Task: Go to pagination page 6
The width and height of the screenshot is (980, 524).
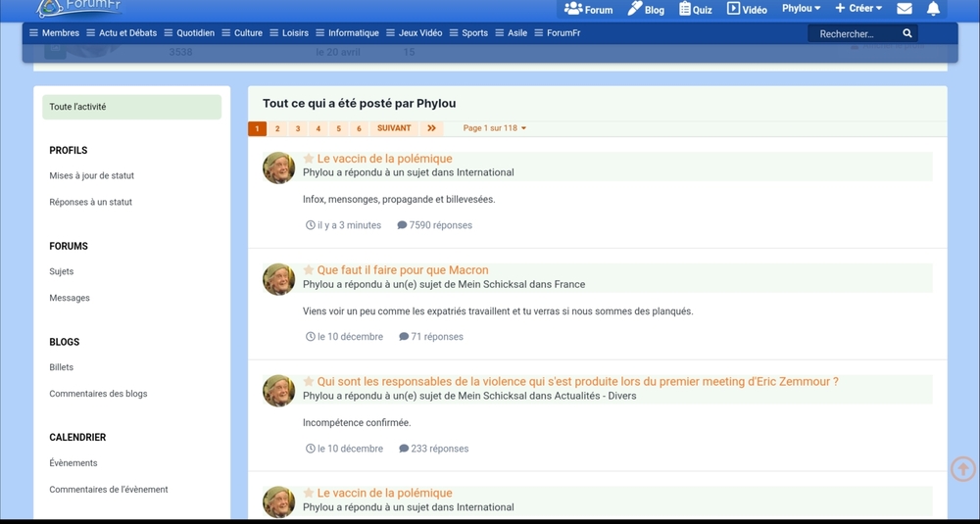Action: pos(359,128)
